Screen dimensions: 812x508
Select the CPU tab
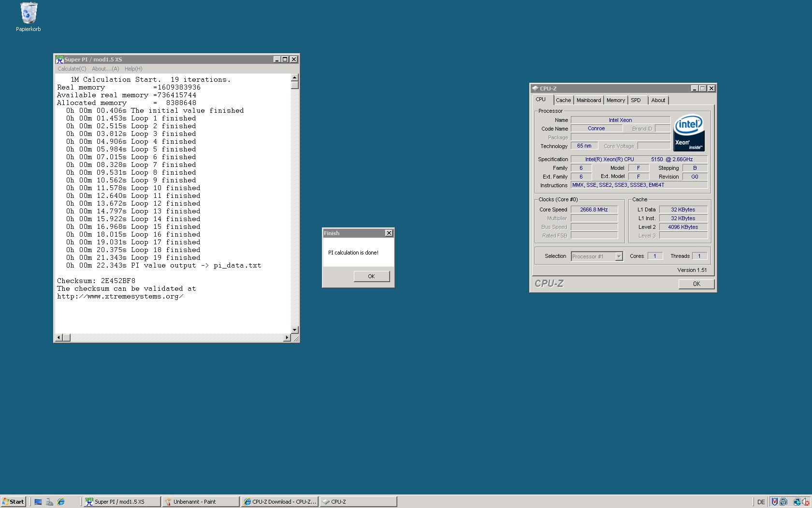(x=540, y=99)
